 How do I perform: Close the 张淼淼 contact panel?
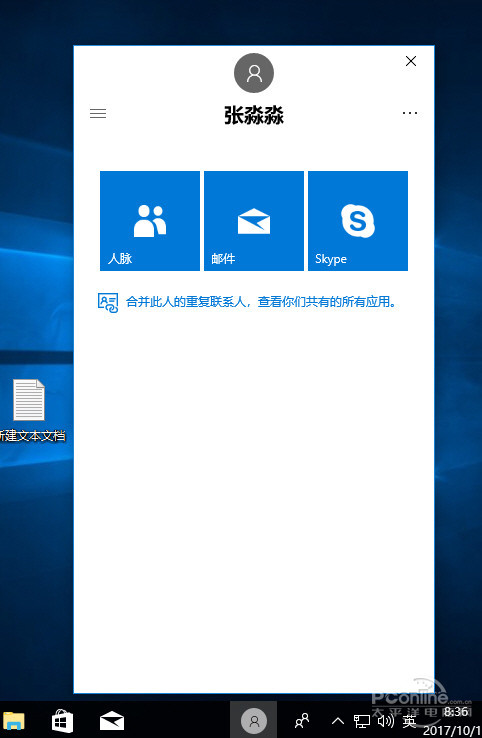[410, 61]
